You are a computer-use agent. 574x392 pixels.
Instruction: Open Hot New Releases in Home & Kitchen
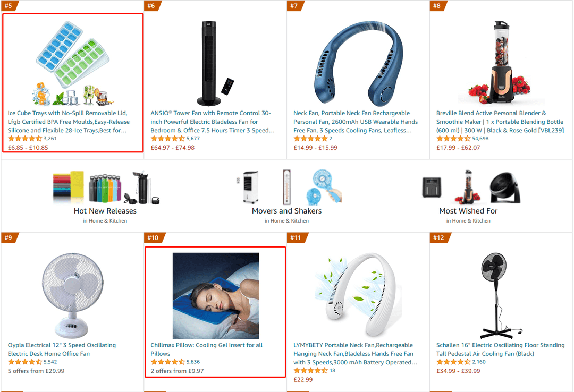[105, 211]
